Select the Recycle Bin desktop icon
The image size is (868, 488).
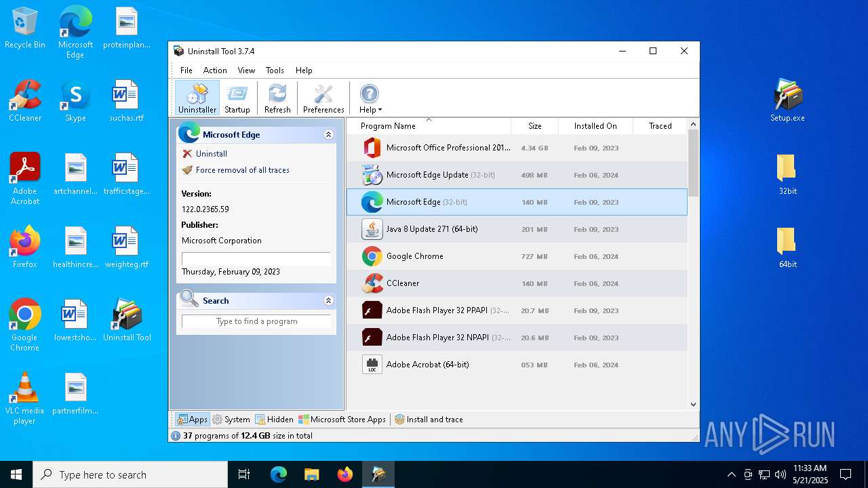pyautogui.click(x=25, y=28)
